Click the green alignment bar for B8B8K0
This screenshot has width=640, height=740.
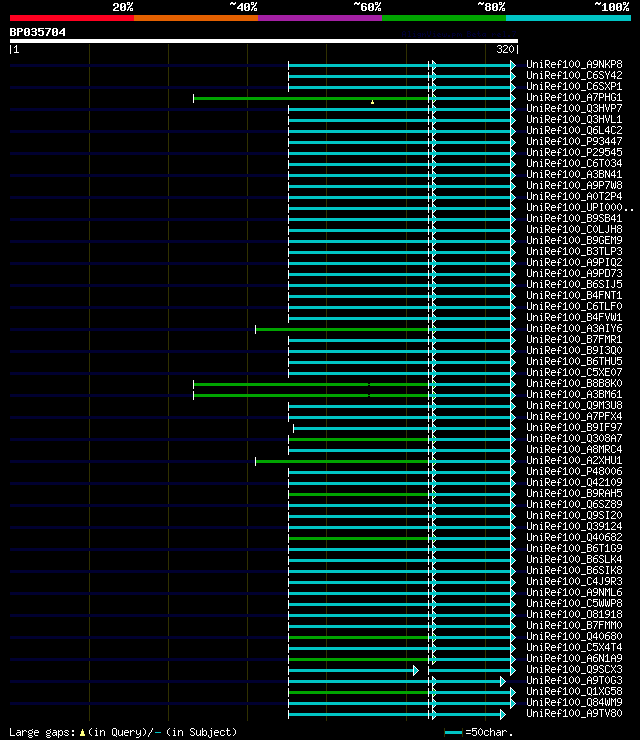tap(312, 385)
